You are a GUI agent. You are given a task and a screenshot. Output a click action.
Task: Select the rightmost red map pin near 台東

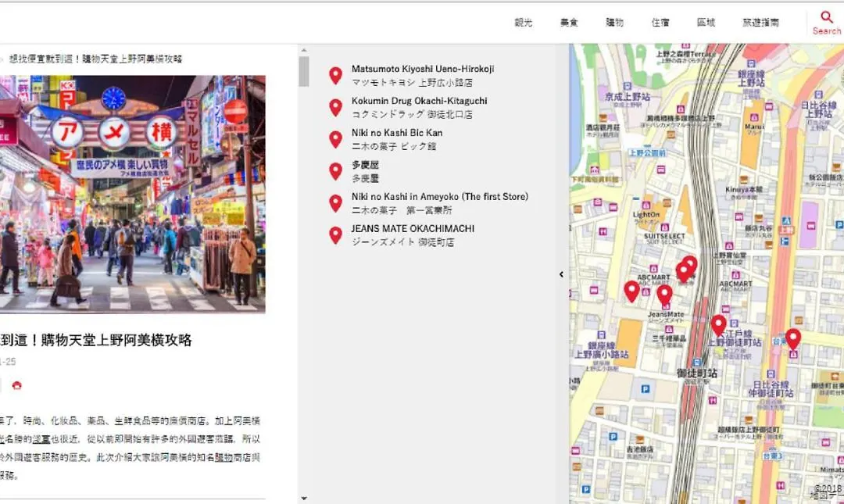click(793, 339)
